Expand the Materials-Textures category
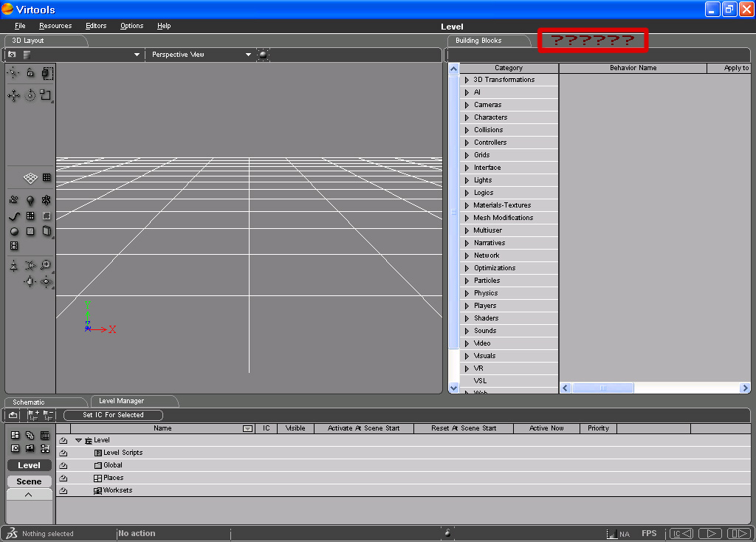This screenshot has width=756, height=542. (467, 205)
